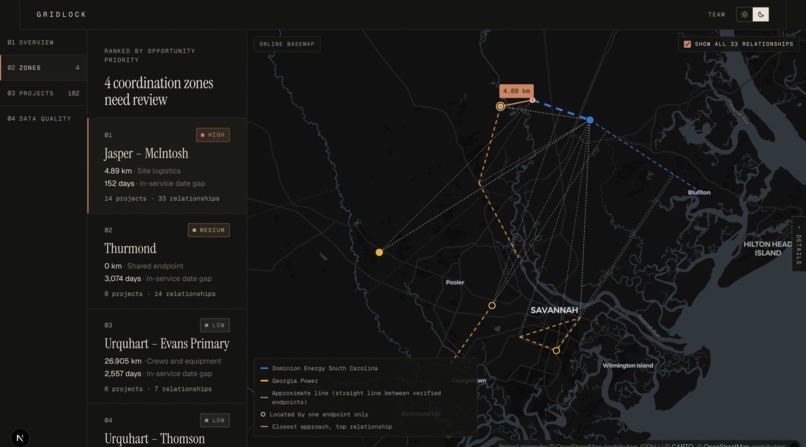Viewport: 806px width, 447px height.
Task: Uncheck Show all 33 relationships
Action: click(x=687, y=44)
